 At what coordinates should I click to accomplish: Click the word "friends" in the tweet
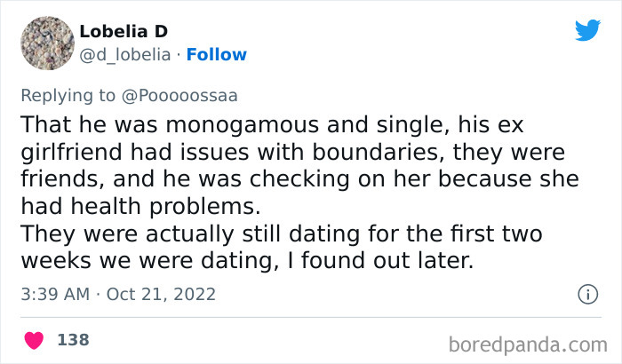tap(58, 178)
